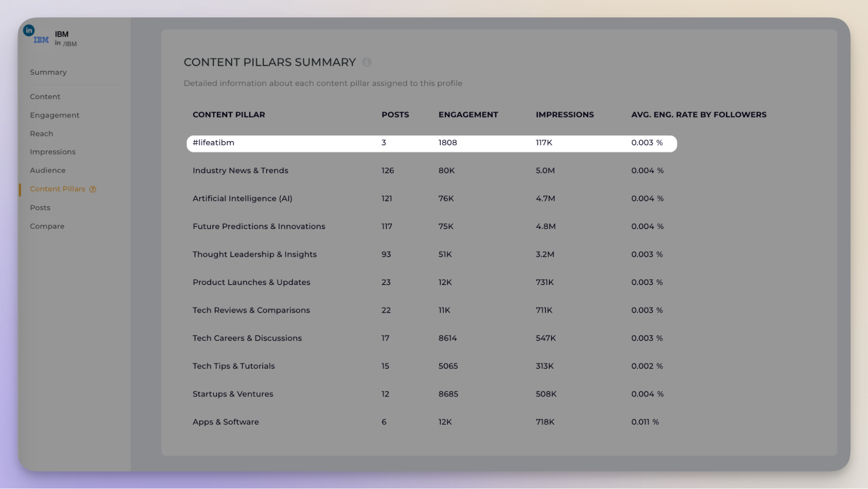Click the 731K impressions value

tap(545, 282)
